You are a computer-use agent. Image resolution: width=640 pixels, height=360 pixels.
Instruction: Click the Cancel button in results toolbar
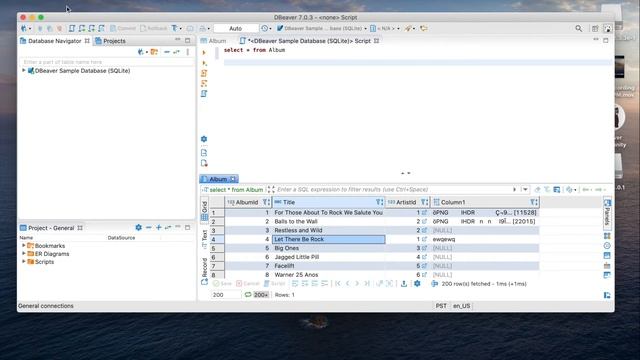(x=248, y=284)
